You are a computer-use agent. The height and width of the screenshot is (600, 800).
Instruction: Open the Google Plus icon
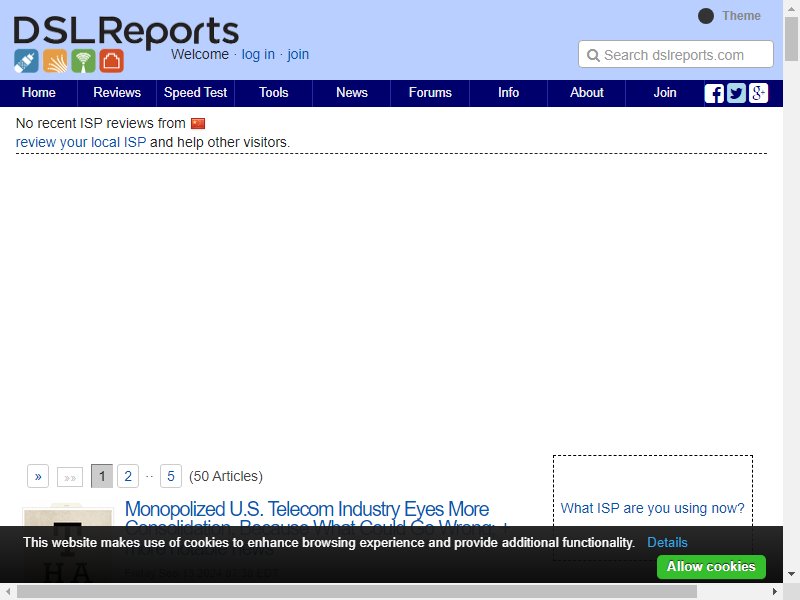758,93
